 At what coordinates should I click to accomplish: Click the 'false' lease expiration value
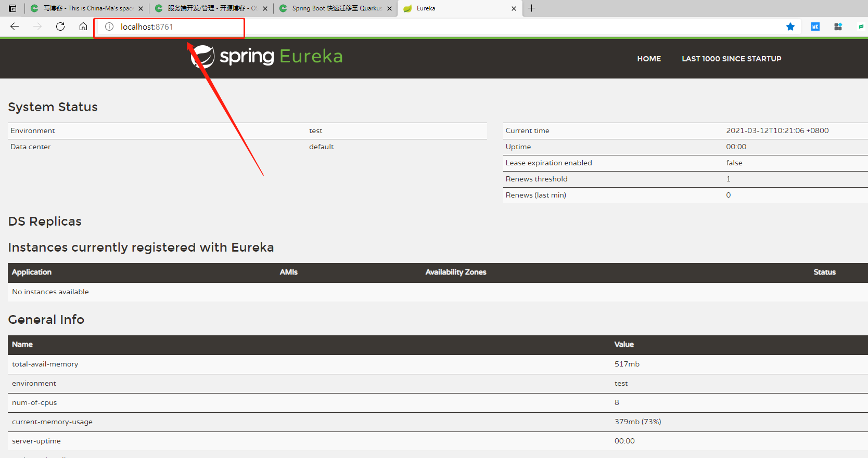(734, 163)
